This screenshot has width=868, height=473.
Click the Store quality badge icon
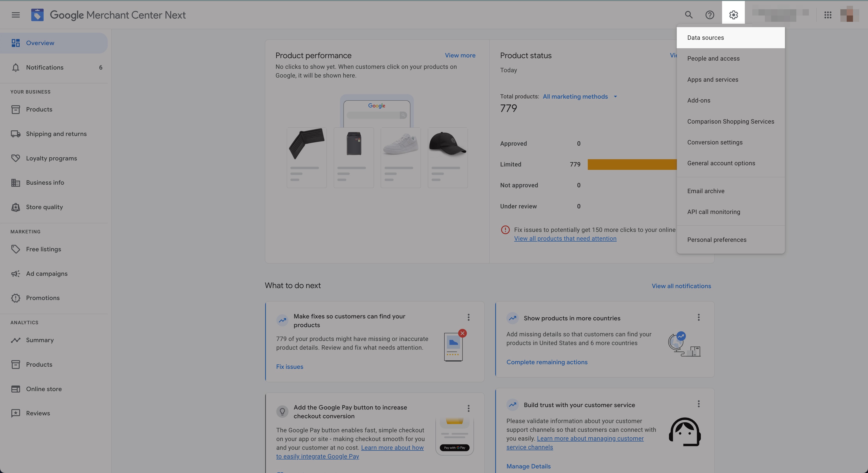[15, 207]
